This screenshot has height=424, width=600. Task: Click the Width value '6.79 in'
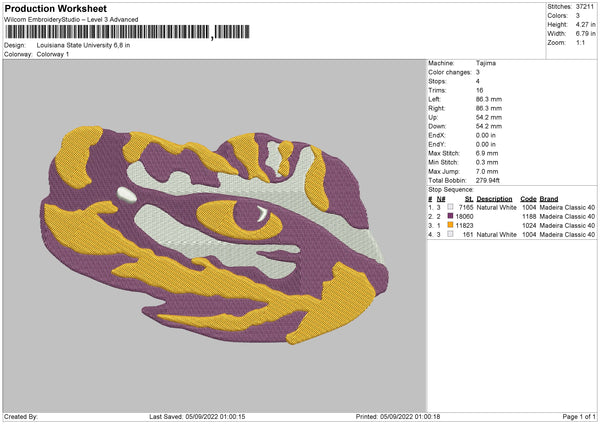pos(585,34)
